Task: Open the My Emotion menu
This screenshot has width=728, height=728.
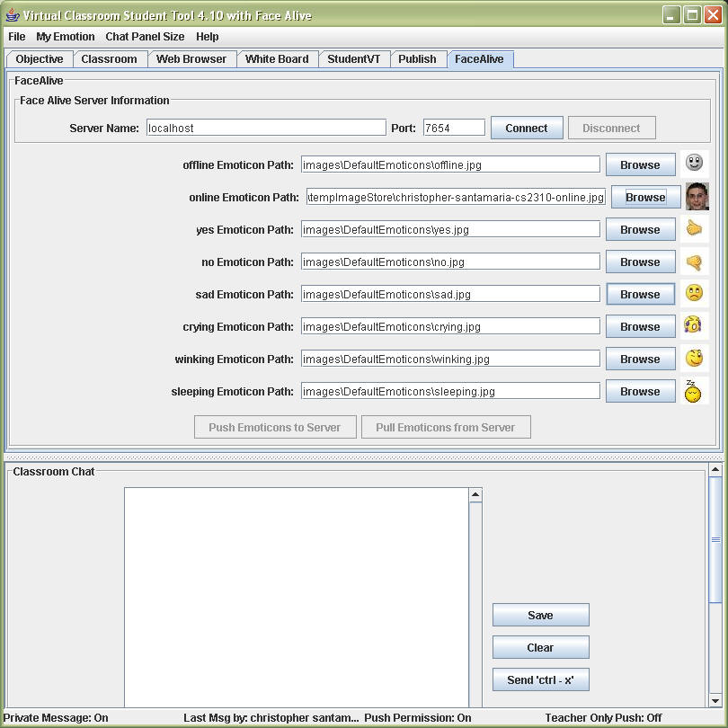Action: tap(65, 37)
